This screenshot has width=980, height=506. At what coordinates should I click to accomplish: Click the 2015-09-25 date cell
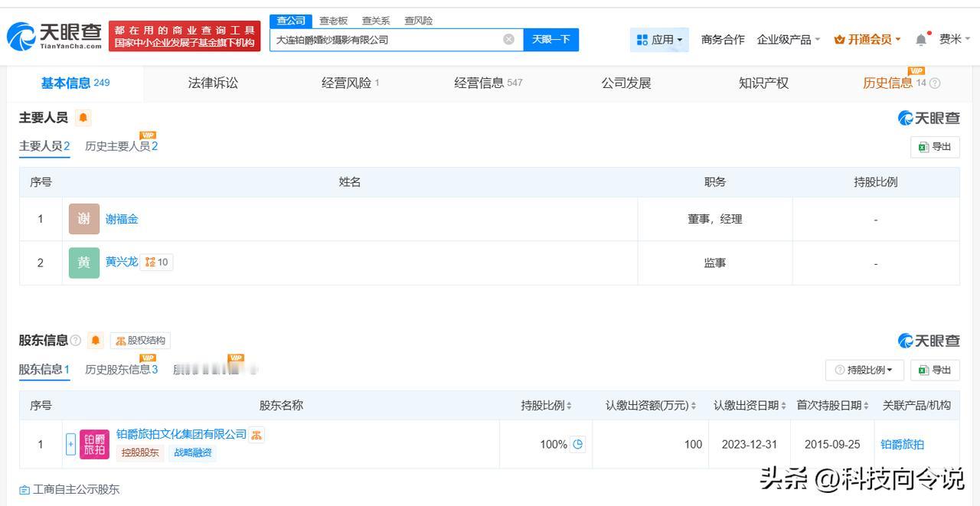point(832,444)
